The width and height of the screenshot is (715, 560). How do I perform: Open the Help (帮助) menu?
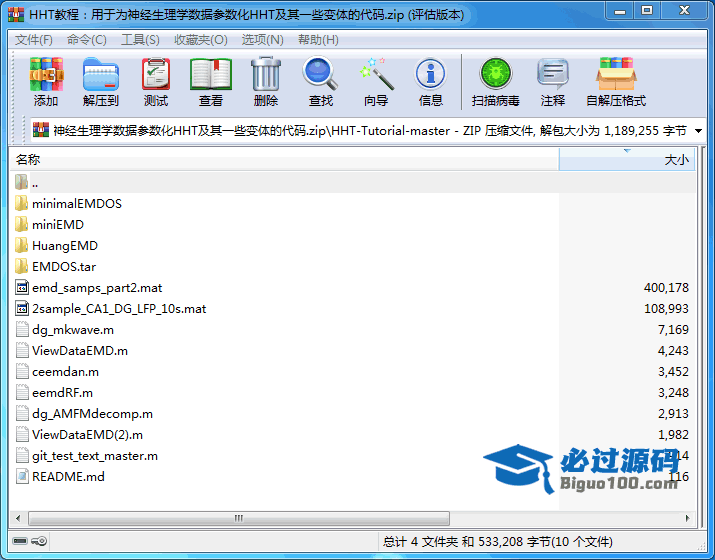point(318,40)
